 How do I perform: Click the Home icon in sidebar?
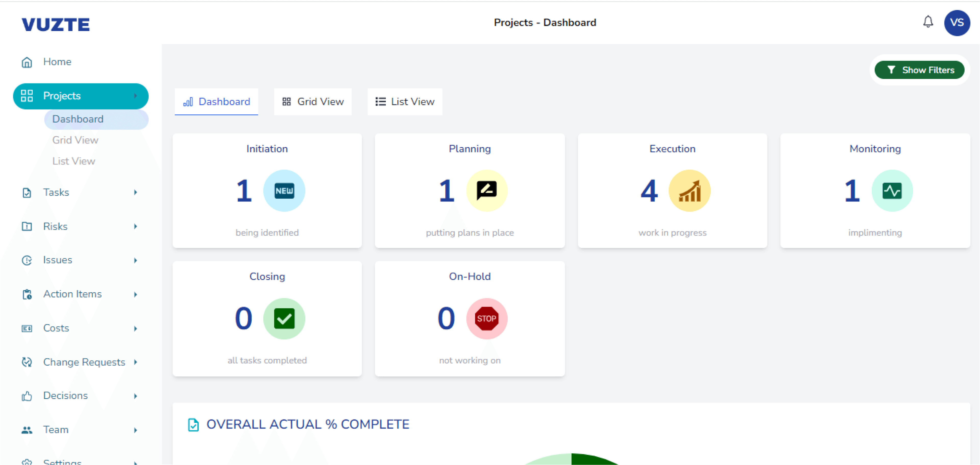tap(27, 62)
